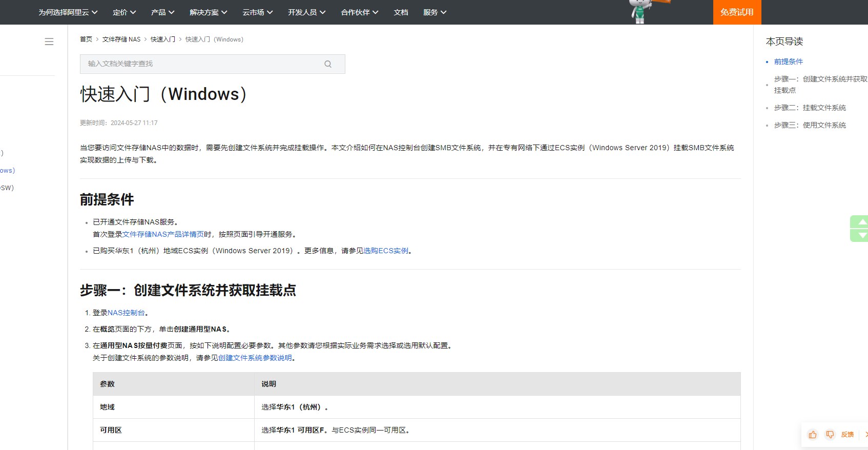Screen dimensions: 868x450
Task: Open the NAS控制台 link
Action: pos(126,313)
